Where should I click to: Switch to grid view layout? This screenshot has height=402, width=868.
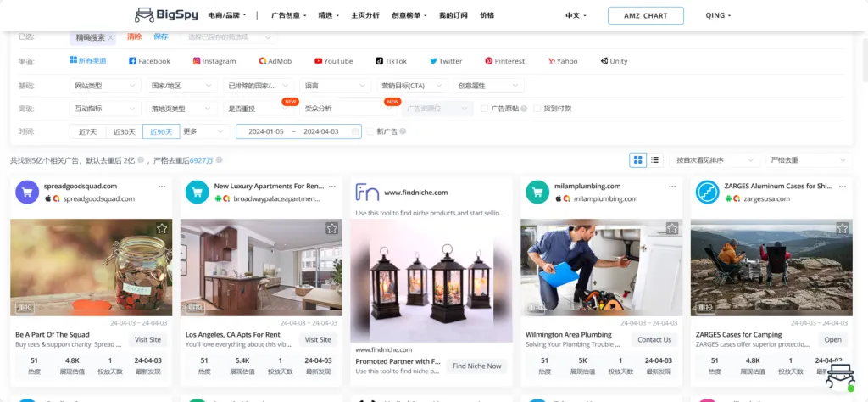pyautogui.click(x=637, y=159)
